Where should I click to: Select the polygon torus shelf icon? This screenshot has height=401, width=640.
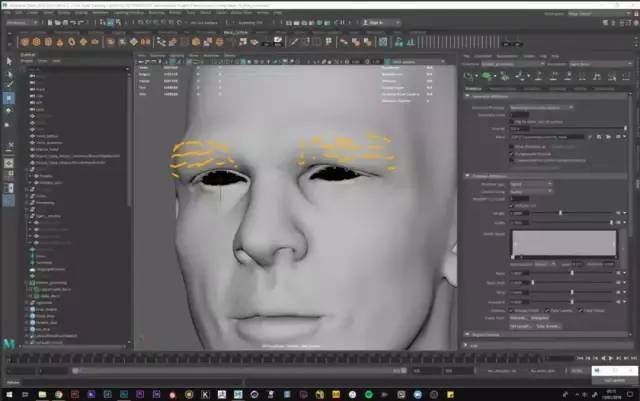tap(72, 42)
